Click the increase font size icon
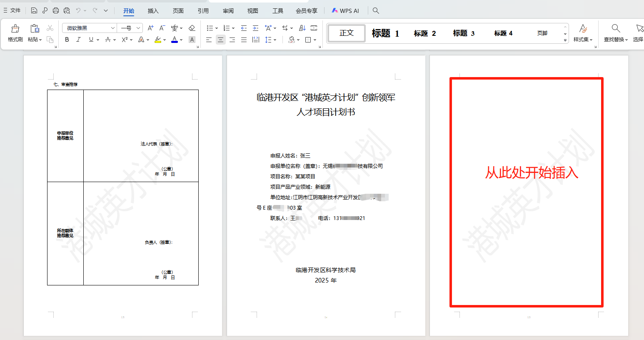 (x=150, y=28)
